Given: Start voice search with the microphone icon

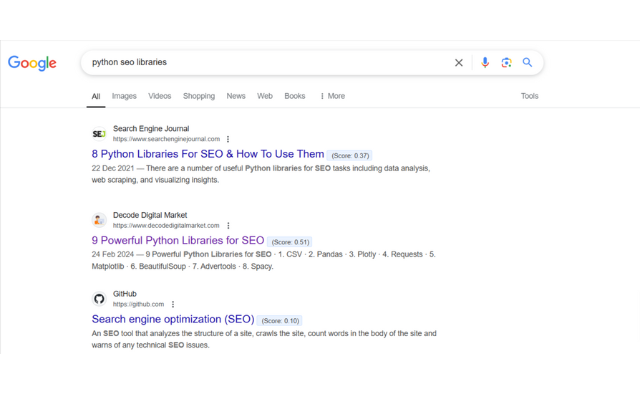Looking at the screenshot, I should pos(485,62).
